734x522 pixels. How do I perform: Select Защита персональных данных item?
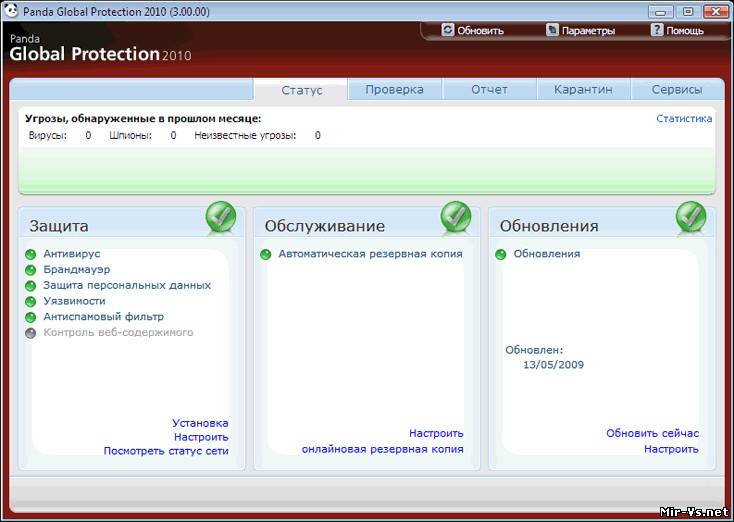coord(127,285)
